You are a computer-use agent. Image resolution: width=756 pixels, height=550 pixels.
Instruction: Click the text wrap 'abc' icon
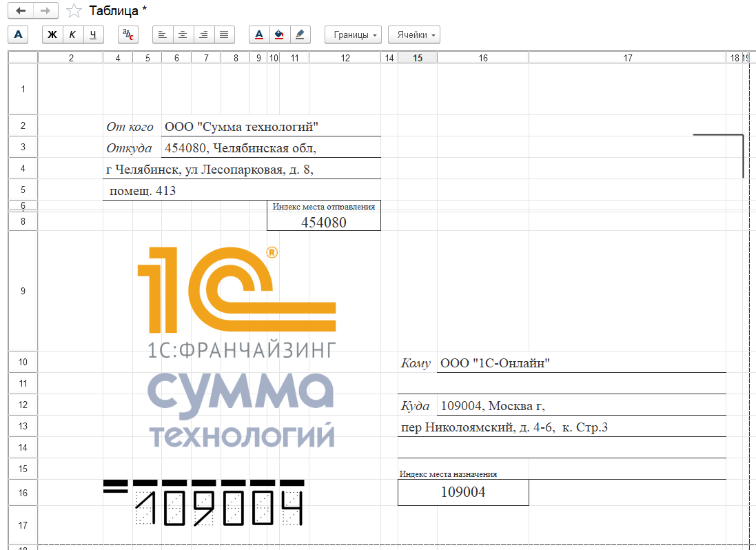pos(127,34)
